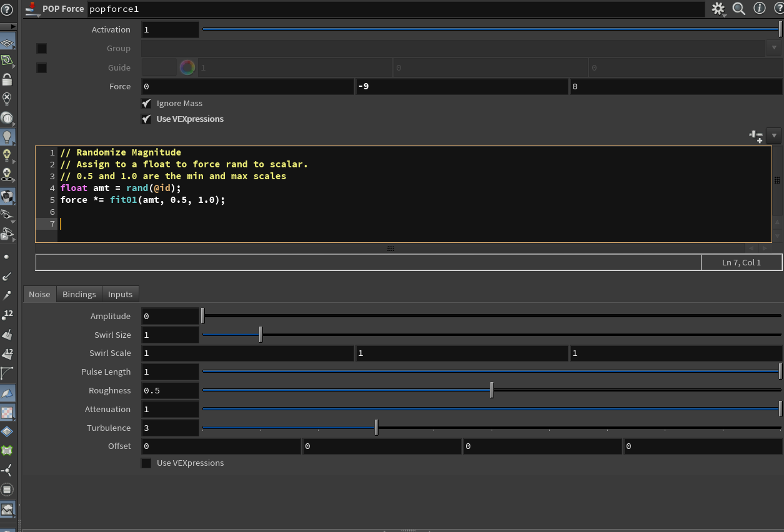Click the Ln 7, Col 1 status indicator
Image resolution: width=784 pixels, height=532 pixels.
(742, 262)
